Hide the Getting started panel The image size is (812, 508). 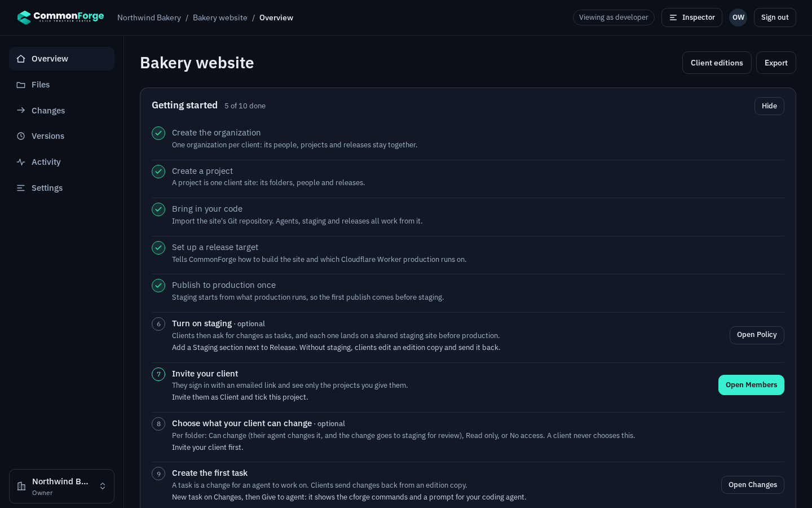[x=769, y=106]
